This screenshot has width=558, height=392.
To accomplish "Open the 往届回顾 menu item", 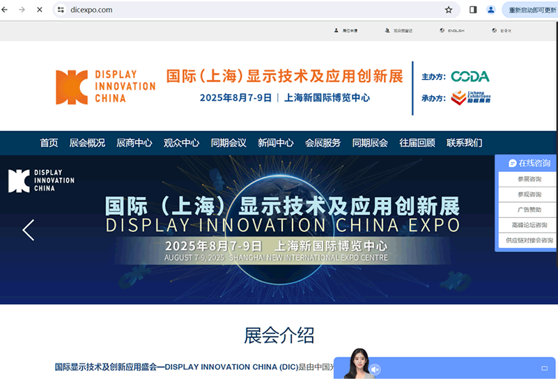I will click(417, 143).
